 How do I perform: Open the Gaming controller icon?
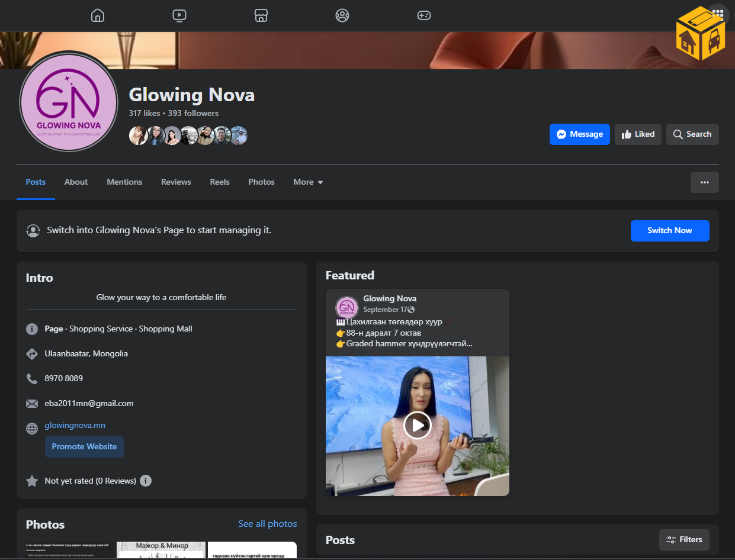[424, 15]
